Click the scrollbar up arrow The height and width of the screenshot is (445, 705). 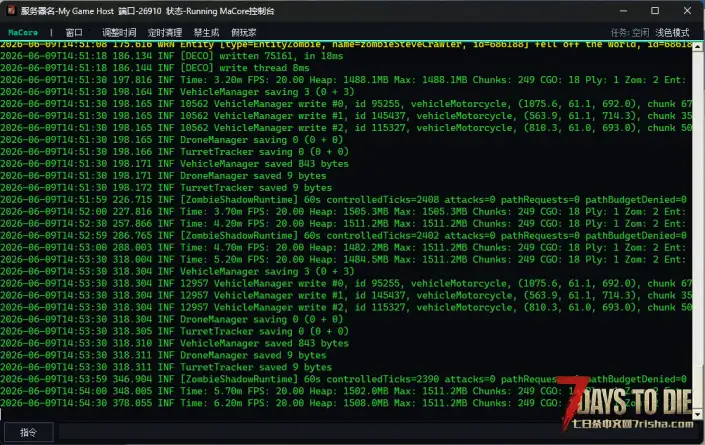(x=697, y=46)
